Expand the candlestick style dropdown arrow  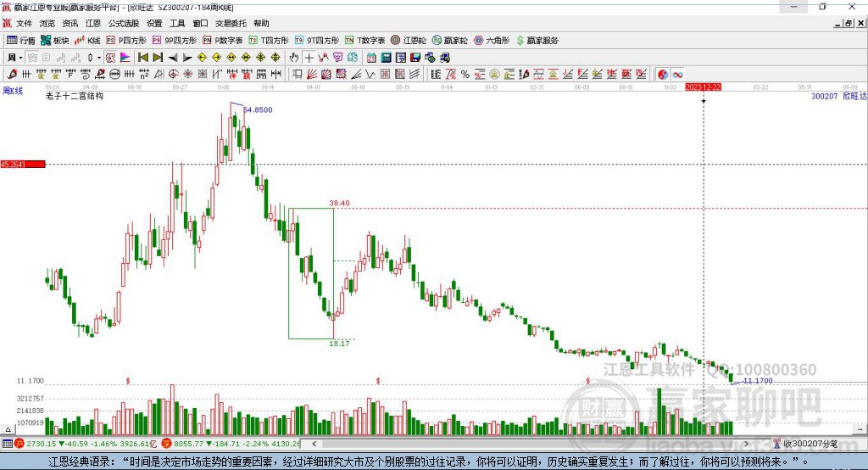(x=99, y=58)
